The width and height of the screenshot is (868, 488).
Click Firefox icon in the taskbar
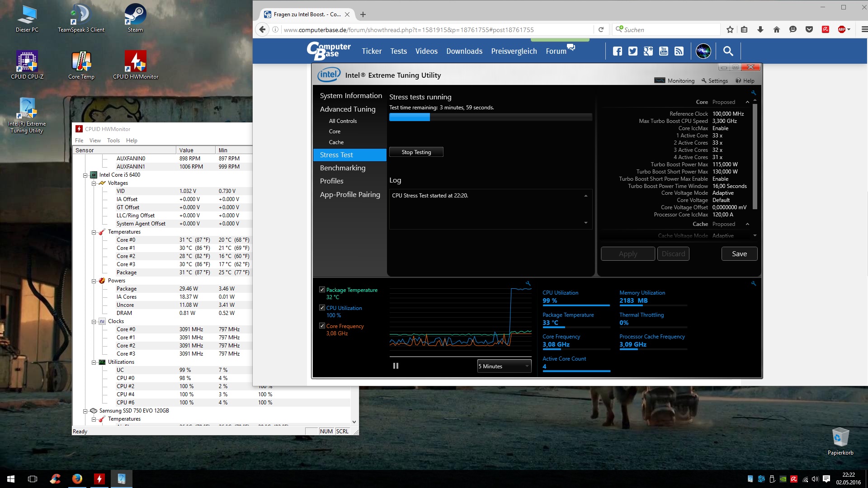[77, 479]
